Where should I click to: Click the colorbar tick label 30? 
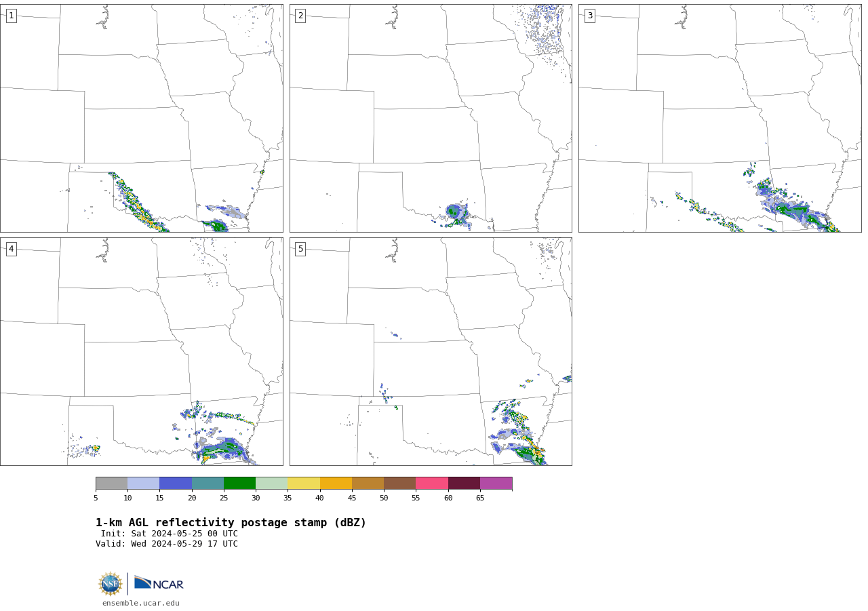coord(256,498)
